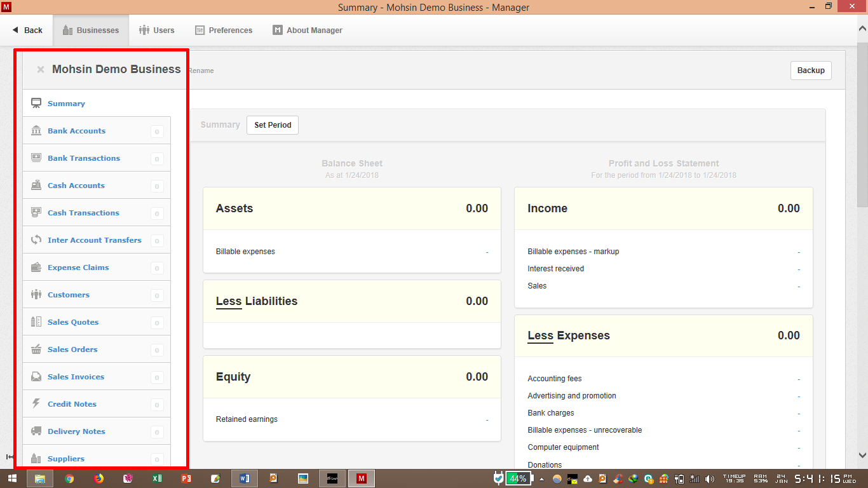This screenshot has width=868, height=488.
Task: Click the volume speaker tray icon
Action: (710, 478)
